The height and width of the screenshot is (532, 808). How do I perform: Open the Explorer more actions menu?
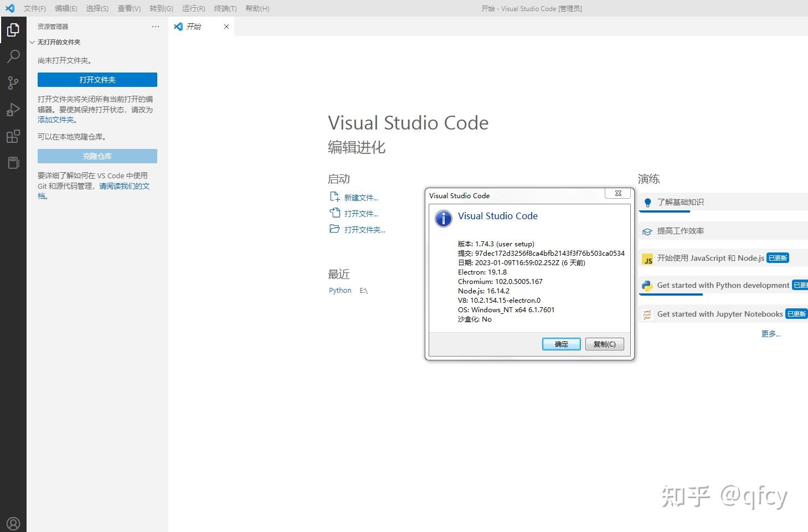click(155, 26)
